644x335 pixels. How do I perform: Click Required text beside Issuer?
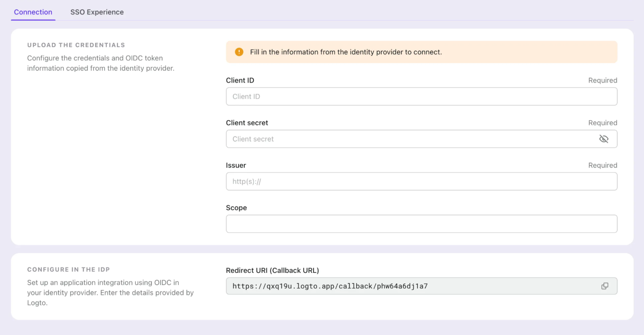click(x=603, y=165)
